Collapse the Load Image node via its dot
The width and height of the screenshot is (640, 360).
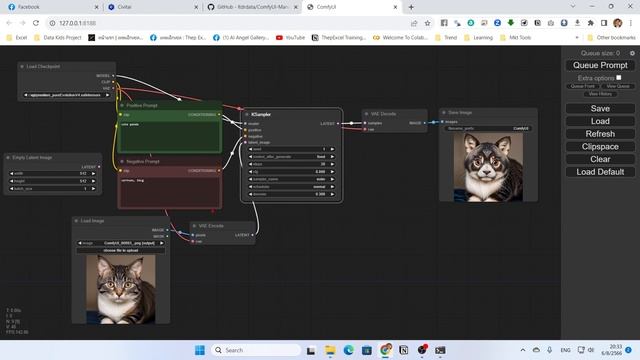coord(76,221)
